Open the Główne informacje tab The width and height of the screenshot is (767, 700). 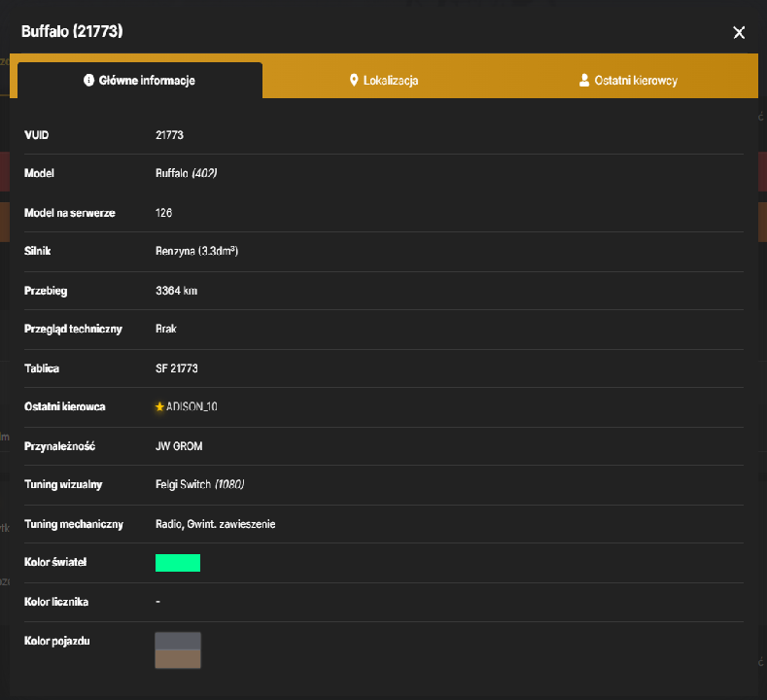(x=140, y=81)
